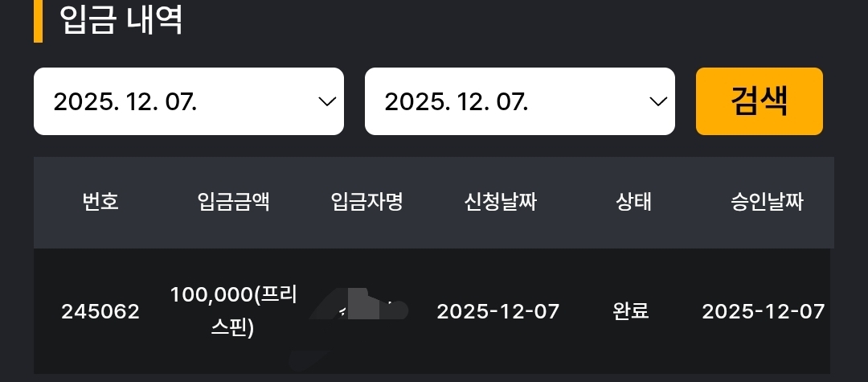Click the 완료 status cell

[631, 311]
